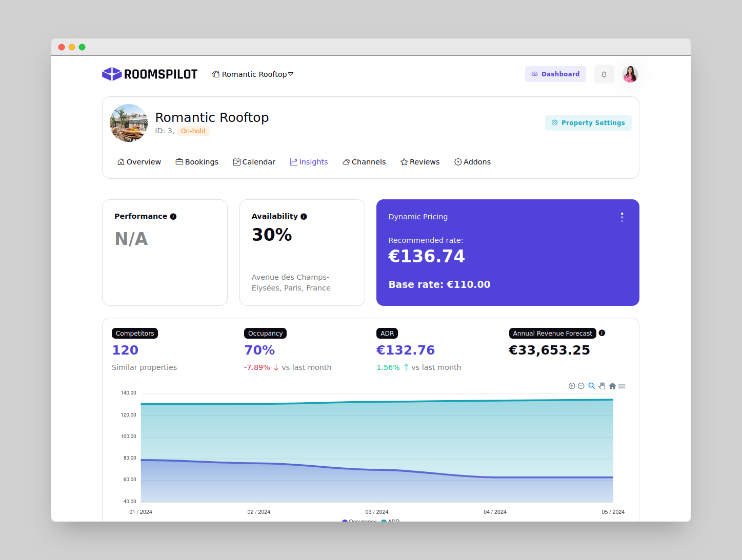
Task: Click the Annual Revenue Forecast info icon
Action: click(x=602, y=333)
